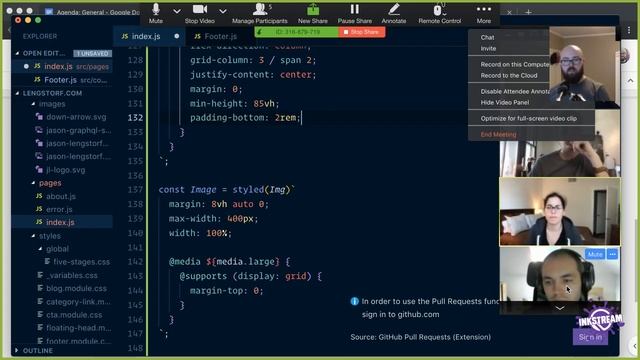
Task: Open five-stages.css file
Action: [81, 262]
